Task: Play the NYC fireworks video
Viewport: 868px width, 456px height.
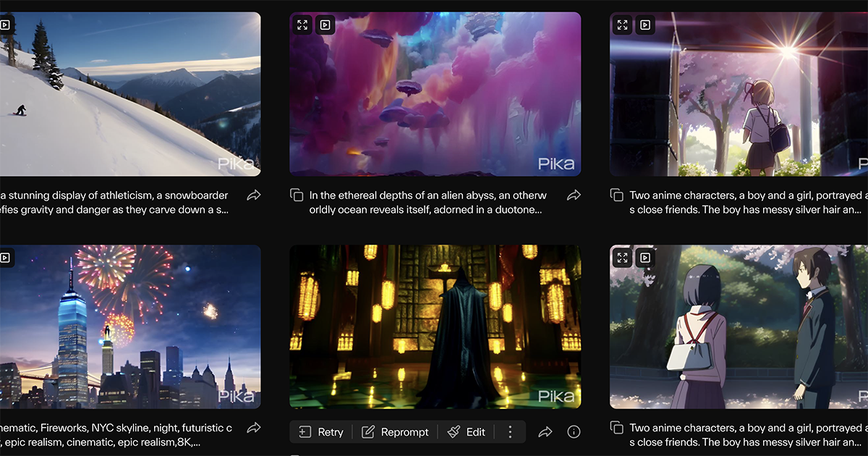Action: click(x=5, y=257)
